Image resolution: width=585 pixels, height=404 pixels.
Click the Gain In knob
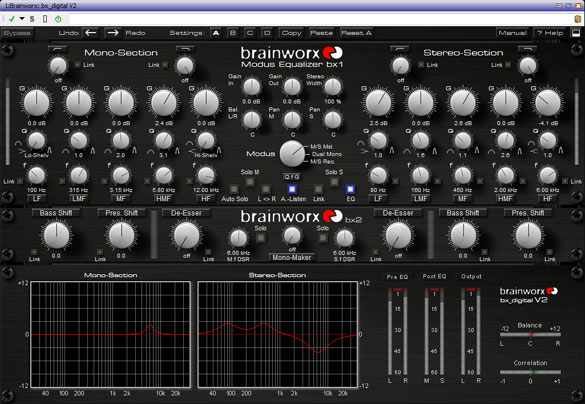tap(252, 87)
